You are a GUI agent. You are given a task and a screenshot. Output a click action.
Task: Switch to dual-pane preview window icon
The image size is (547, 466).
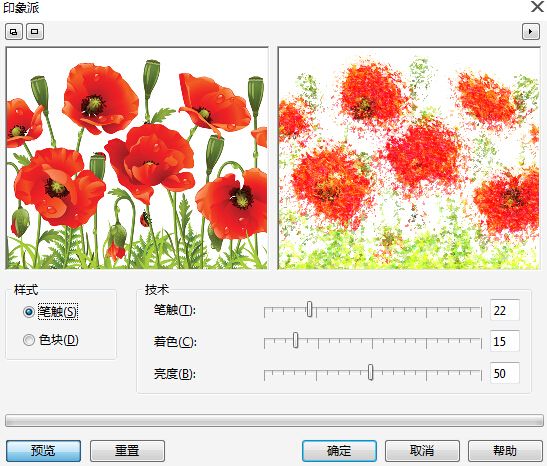(14, 32)
